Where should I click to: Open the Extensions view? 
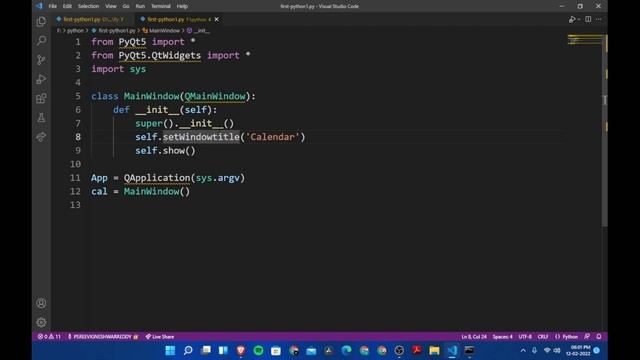[41, 98]
